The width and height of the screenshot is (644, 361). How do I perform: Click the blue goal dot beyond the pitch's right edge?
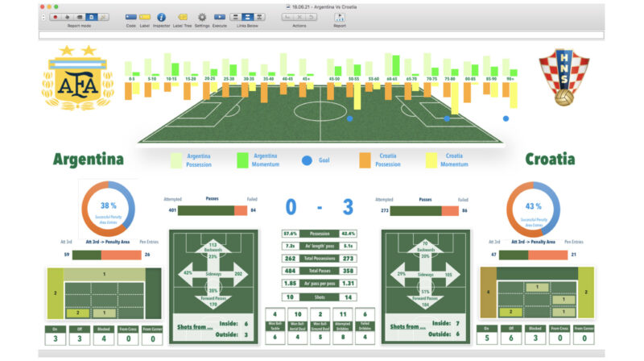tap(506, 118)
